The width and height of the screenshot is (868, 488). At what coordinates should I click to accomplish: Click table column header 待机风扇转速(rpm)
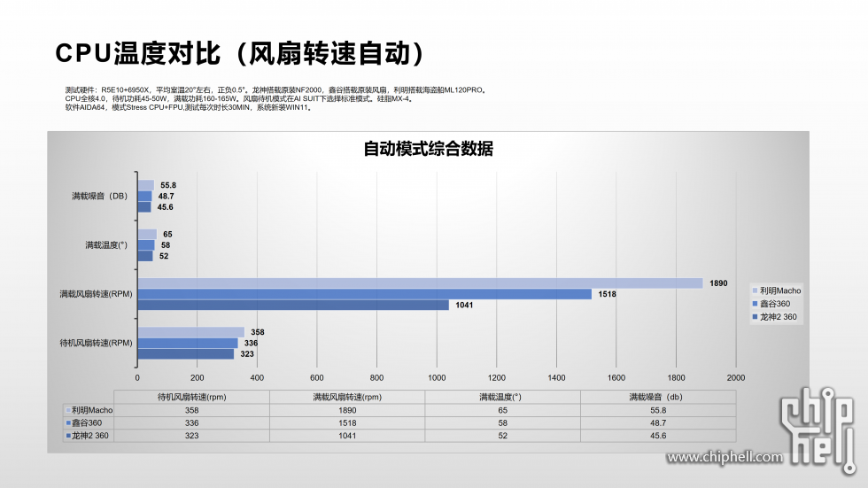click(191, 397)
